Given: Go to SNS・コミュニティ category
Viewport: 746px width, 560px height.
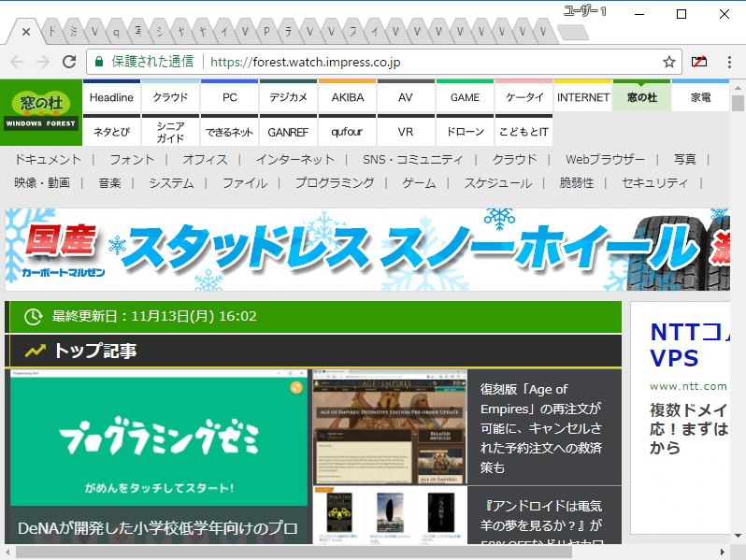Looking at the screenshot, I should (412, 159).
